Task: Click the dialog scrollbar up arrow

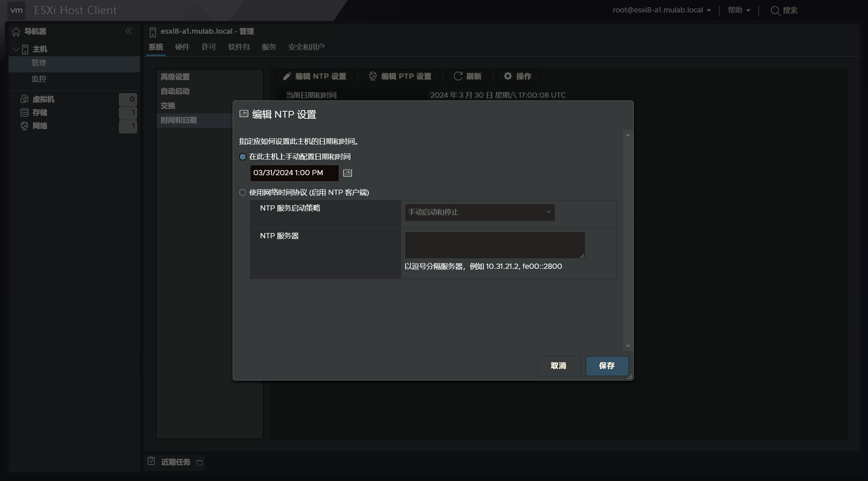Action: (x=628, y=135)
